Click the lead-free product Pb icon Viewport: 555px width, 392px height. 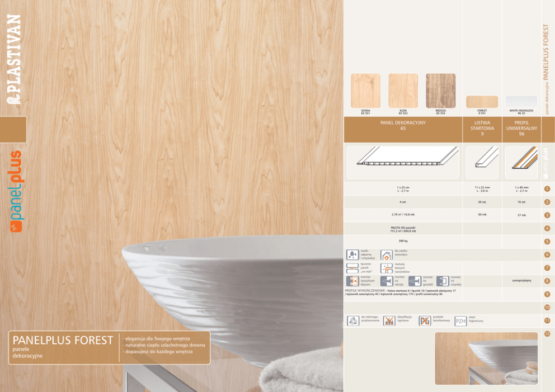tap(425, 320)
